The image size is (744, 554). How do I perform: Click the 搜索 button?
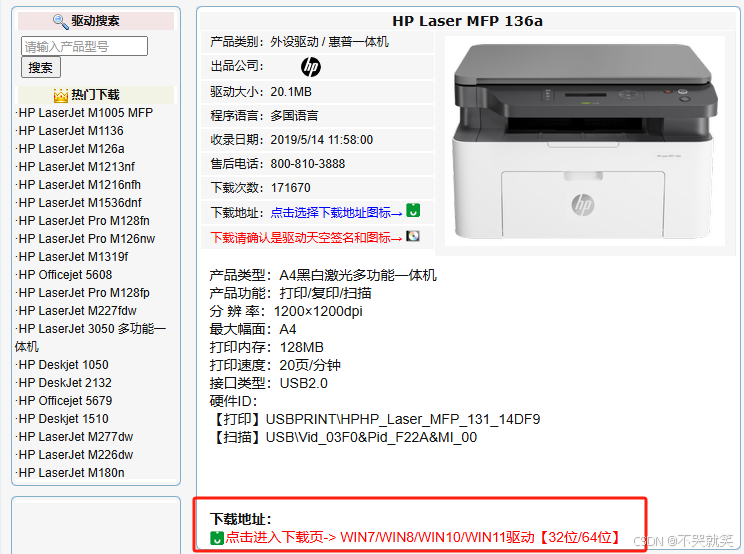tap(41, 67)
